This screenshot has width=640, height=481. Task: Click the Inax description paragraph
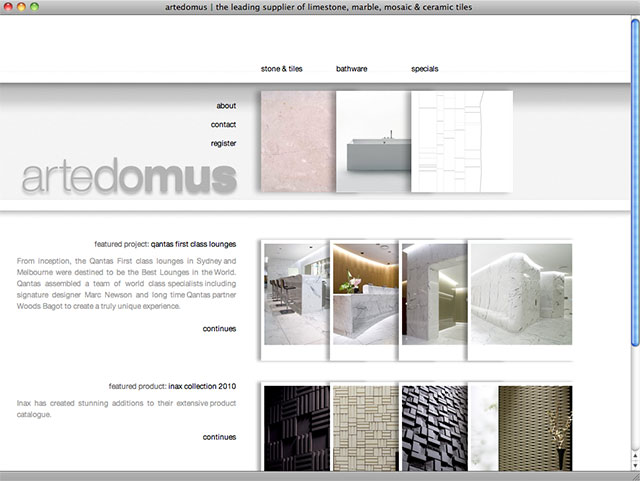pos(127,409)
